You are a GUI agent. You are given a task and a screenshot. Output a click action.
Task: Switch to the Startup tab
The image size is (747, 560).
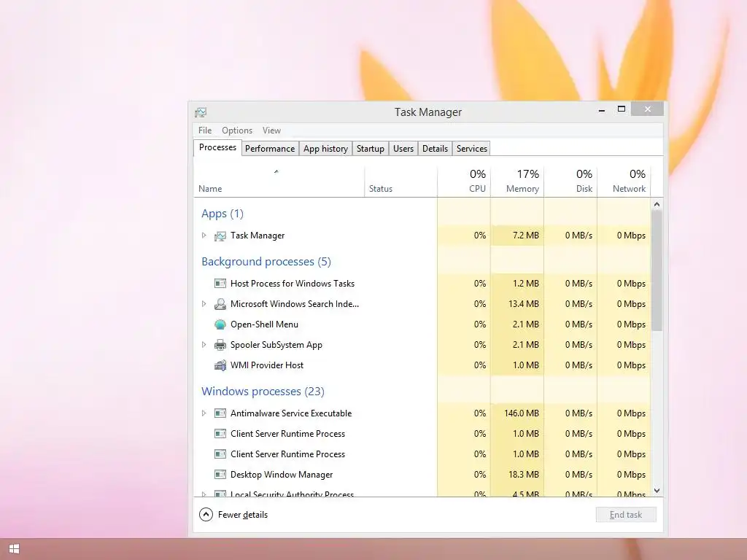[x=371, y=149]
